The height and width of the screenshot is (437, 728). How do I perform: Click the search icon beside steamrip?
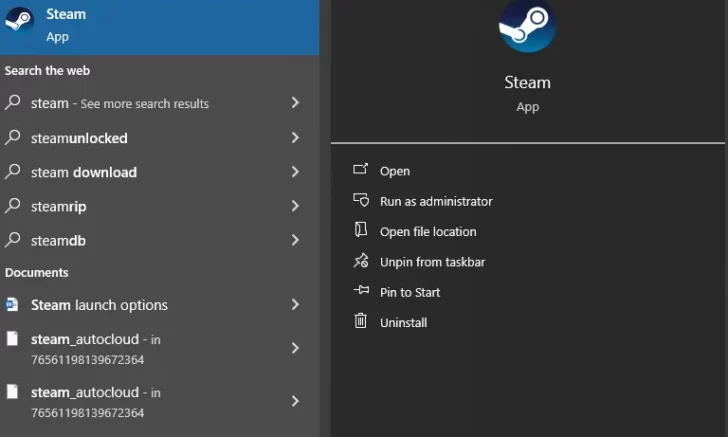13,205
